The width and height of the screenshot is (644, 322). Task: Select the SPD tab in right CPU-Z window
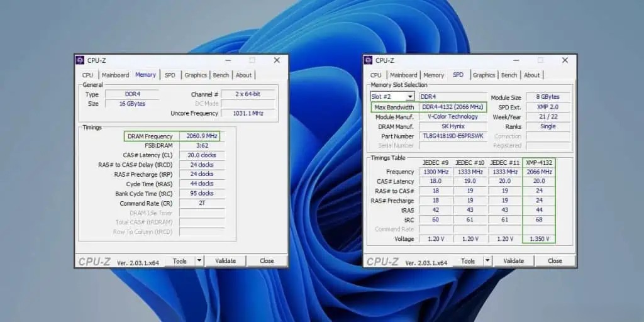pos(458,75)
